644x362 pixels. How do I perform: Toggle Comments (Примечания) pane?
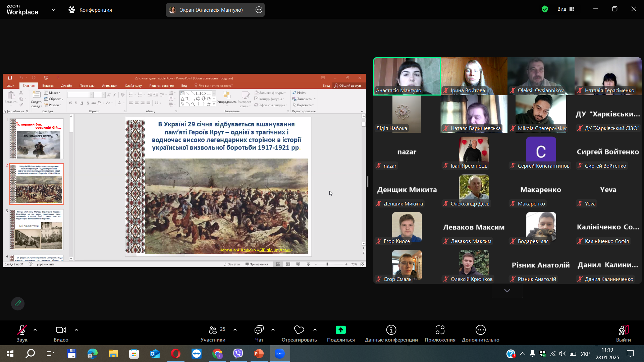click(257, 264)
